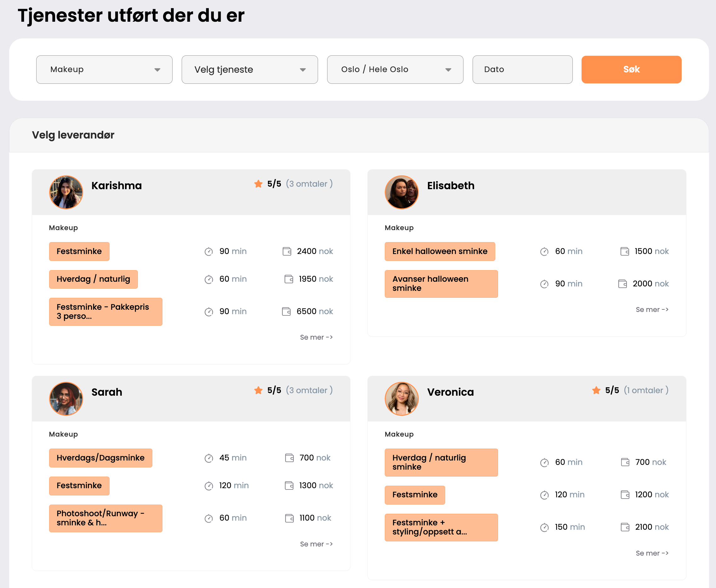Viewport: 716px width, 588px height.
Task: Open the Oslo / Hele Oslo location dropdown
Action: click(x=395, y=70)
